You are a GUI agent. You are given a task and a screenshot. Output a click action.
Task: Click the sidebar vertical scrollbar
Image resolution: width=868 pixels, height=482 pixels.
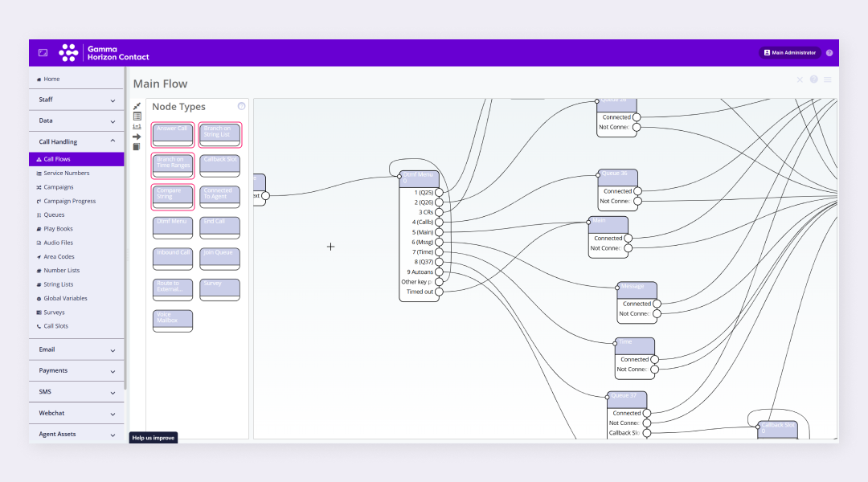coord(125,228)
